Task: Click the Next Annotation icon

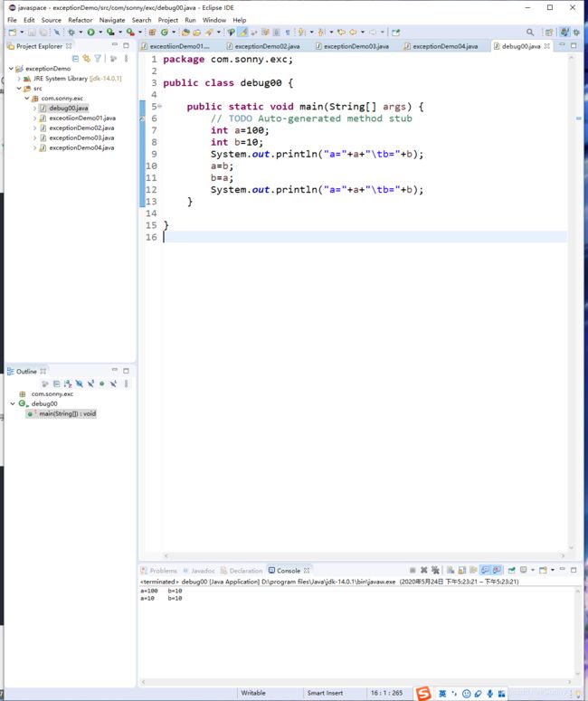Action: [302, 33]
